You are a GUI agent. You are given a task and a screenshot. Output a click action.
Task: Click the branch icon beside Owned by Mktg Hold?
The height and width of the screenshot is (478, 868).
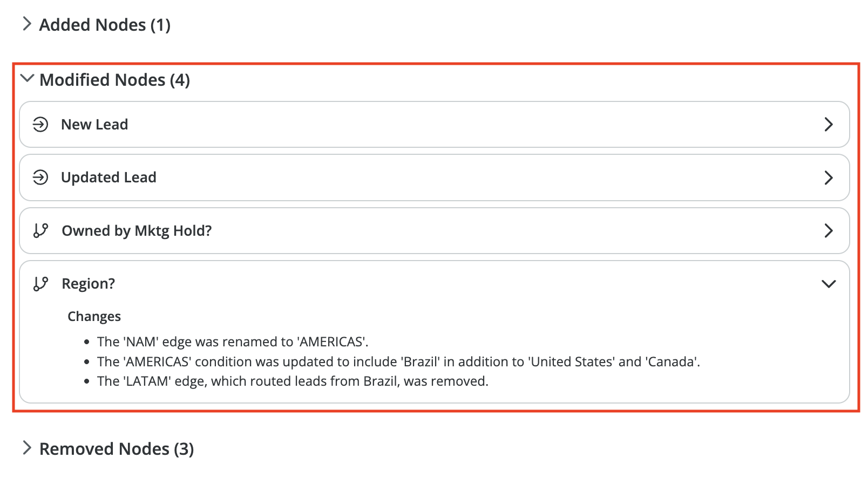(40, 231)
